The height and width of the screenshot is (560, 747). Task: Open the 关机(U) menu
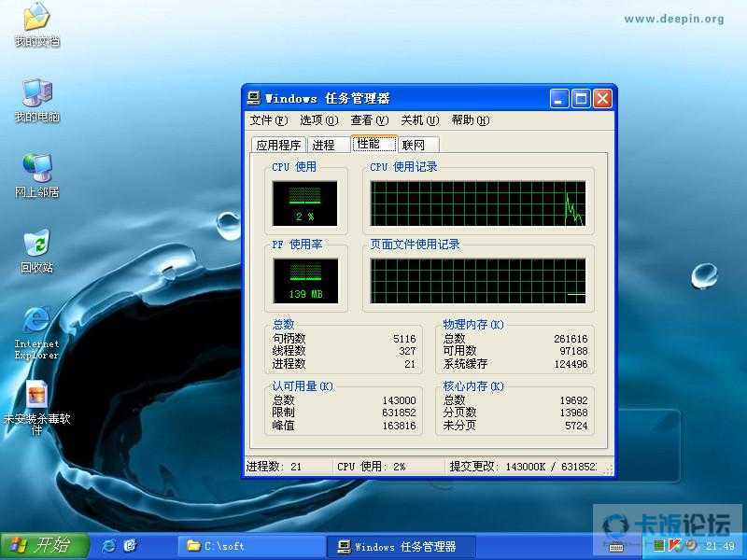420,120
